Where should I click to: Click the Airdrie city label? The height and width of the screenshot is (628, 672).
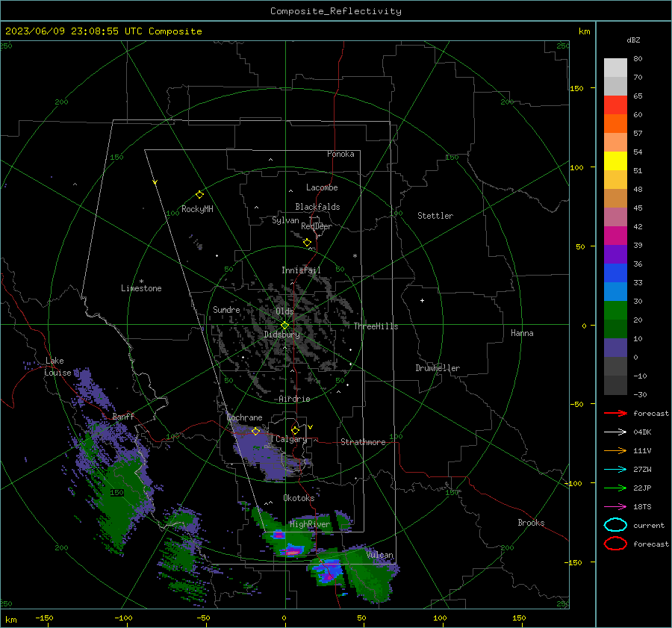(294, 399)
